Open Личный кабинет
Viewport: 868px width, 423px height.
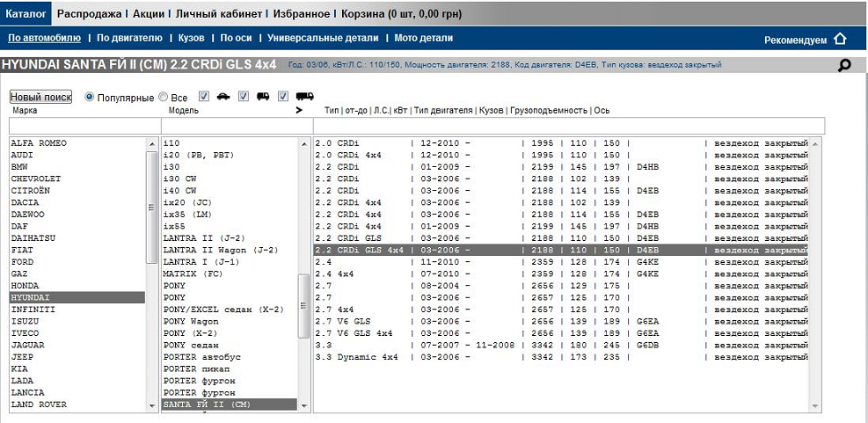218,14
